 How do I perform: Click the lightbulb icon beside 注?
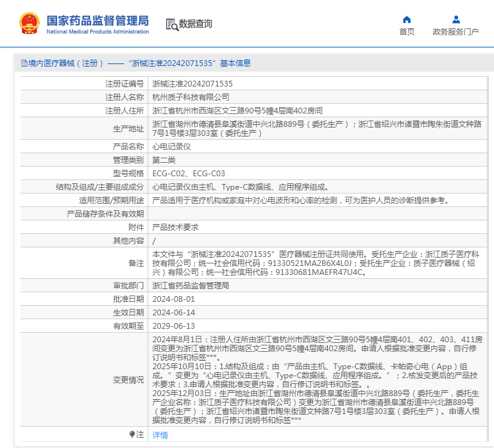(x=132, y=435)
